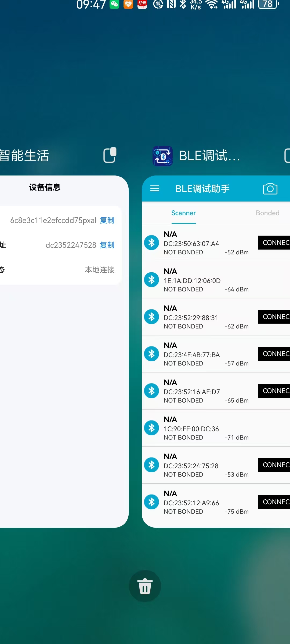Tap the -57 dBm signal value

(x=237, y=363)
